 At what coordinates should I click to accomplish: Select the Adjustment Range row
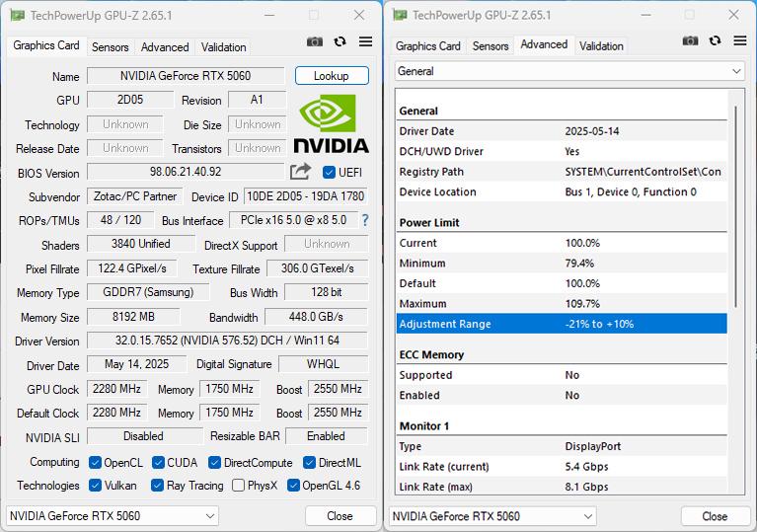click(x=562, y=324)
